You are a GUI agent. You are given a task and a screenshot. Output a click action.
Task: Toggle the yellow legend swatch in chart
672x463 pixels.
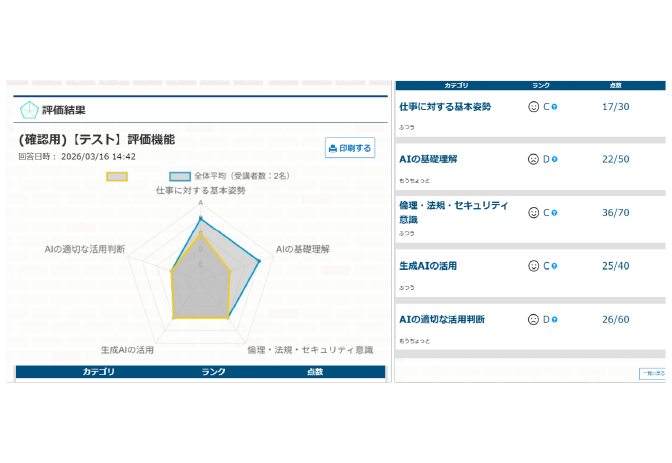click(x=117, y=176)
